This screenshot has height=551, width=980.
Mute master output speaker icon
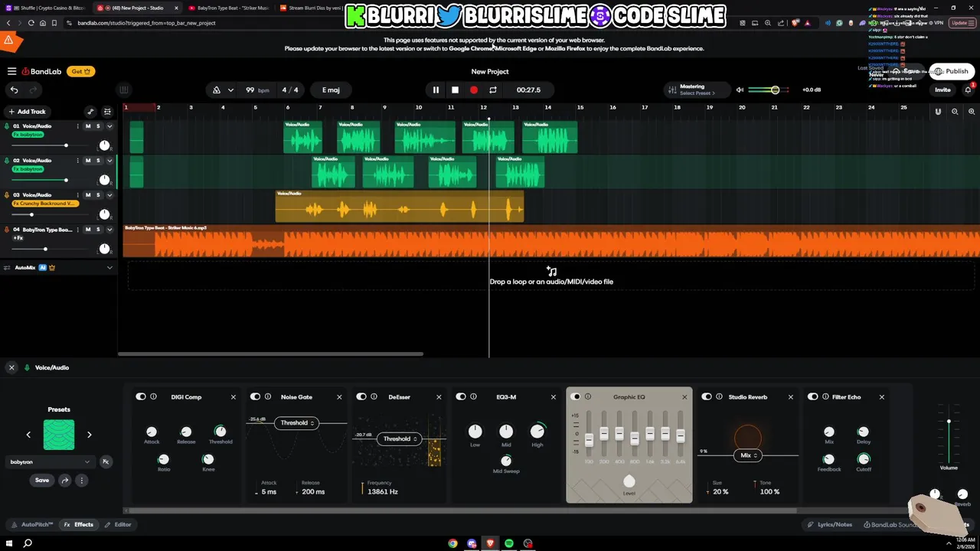(x=740, y=90)
